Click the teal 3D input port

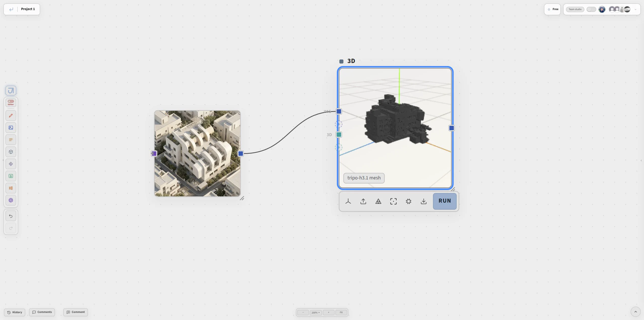(x=339, y=135)
